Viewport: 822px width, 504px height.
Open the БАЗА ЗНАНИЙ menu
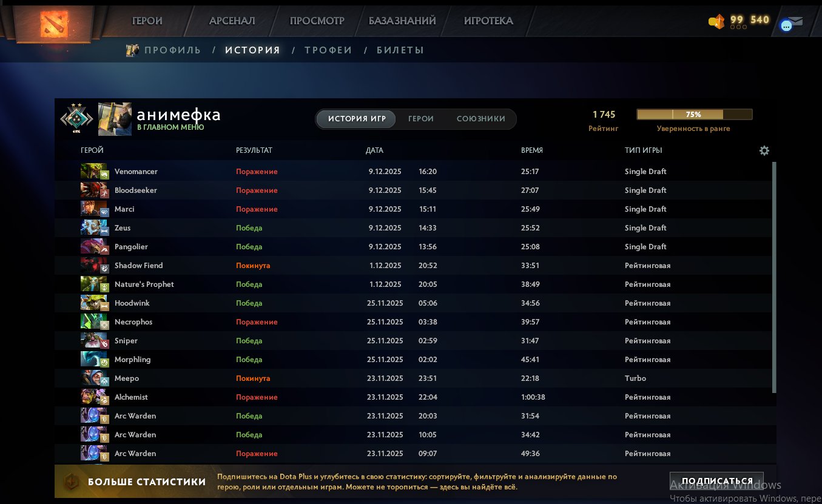(x=402, y=20)
